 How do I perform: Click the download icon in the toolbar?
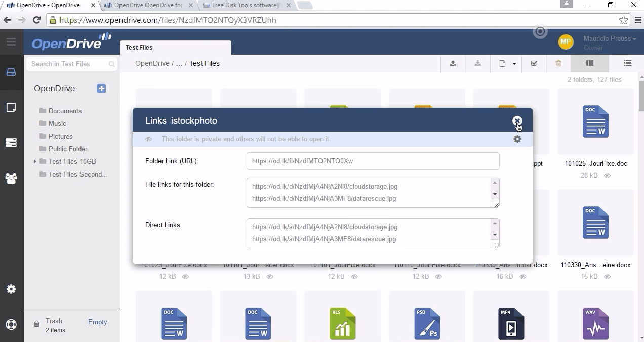(x=477, y=63)
